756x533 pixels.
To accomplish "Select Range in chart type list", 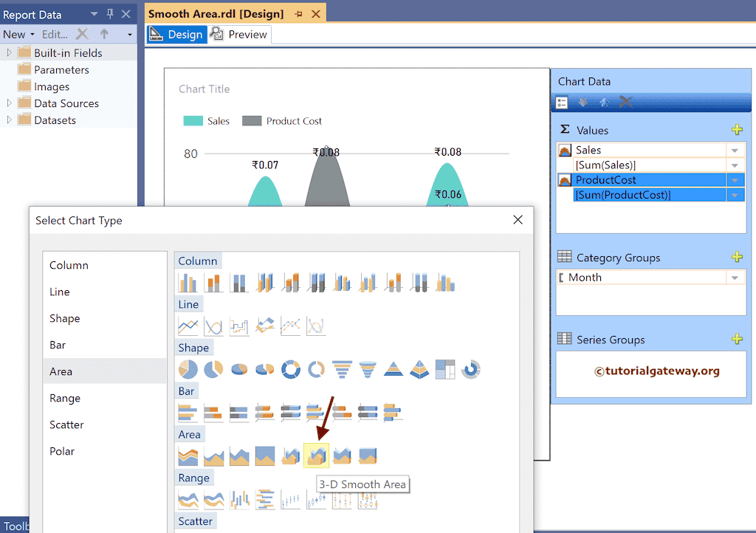I will point(105,398).
